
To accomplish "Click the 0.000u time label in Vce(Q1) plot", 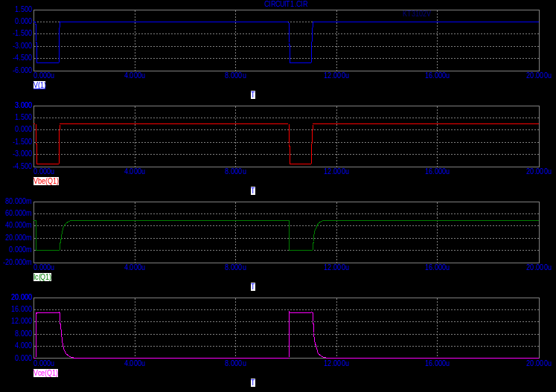I will [44, 363].
